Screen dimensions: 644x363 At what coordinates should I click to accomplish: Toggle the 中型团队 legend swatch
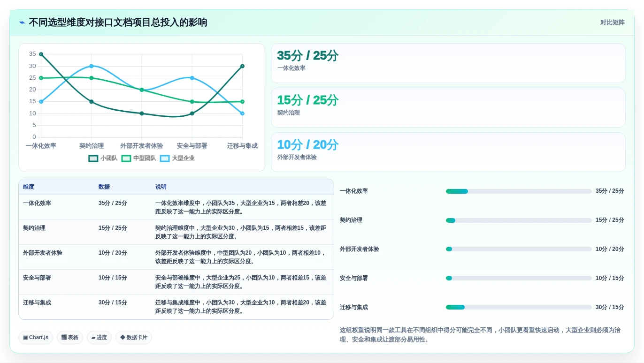126,159
